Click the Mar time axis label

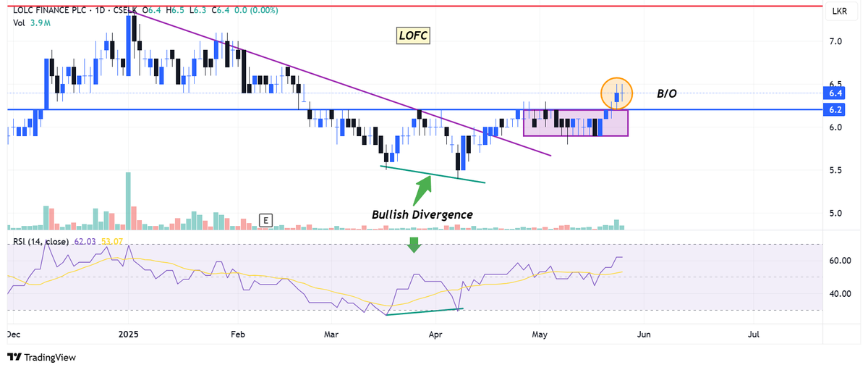(x=331, y=335)
